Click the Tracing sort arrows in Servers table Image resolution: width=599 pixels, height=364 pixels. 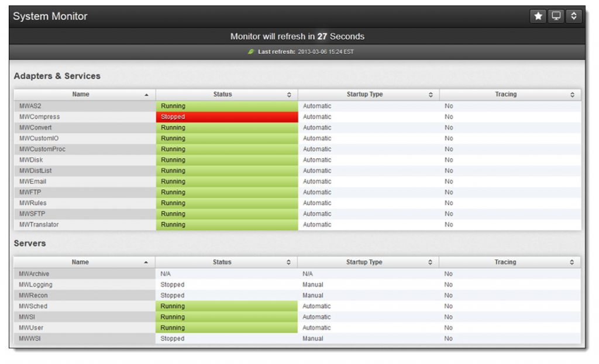click(572, 263)
